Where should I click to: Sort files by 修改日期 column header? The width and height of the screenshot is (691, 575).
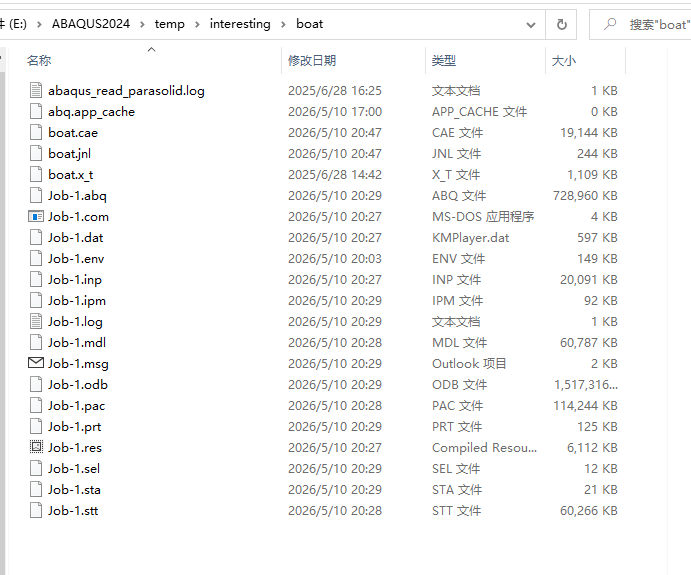pyautogui.click(x=312, y=60)
